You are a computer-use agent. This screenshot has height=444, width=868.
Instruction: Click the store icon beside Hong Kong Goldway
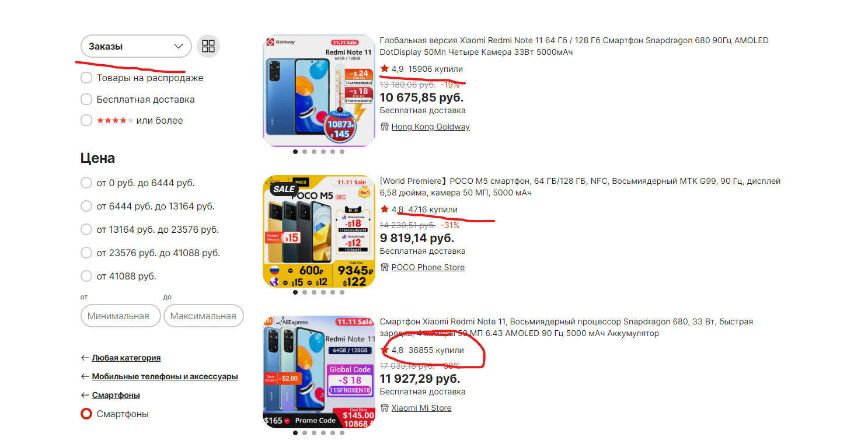(x=384, y=127)
